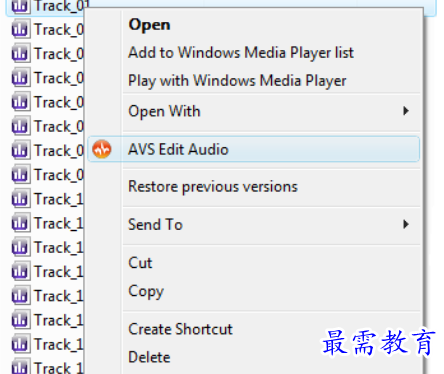Click the audio file icon in the second row

coord(20,30)
